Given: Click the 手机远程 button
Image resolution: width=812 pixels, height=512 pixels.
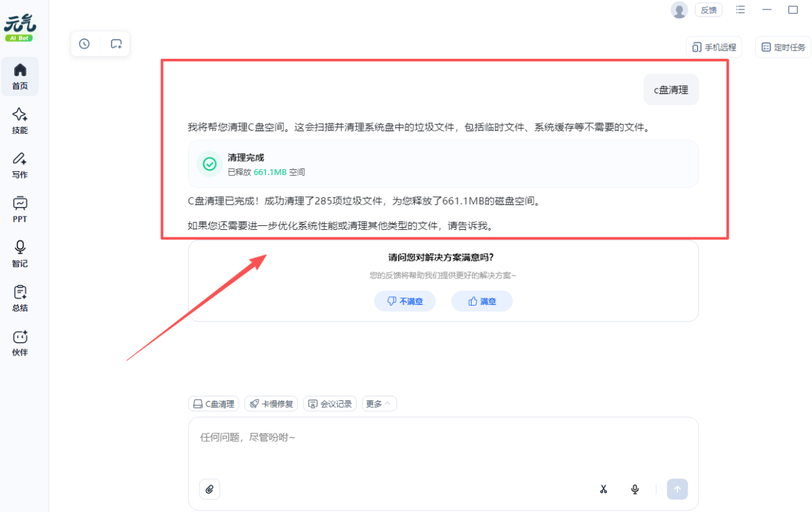Looking at the screenshot, I should point(714,47).
